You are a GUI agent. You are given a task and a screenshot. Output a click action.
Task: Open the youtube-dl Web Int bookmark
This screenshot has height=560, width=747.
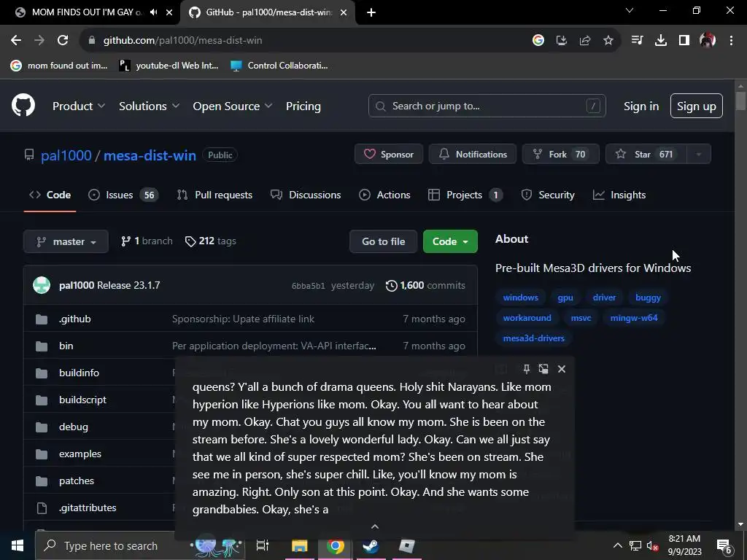pyautogui.click(x=169, y=66)
